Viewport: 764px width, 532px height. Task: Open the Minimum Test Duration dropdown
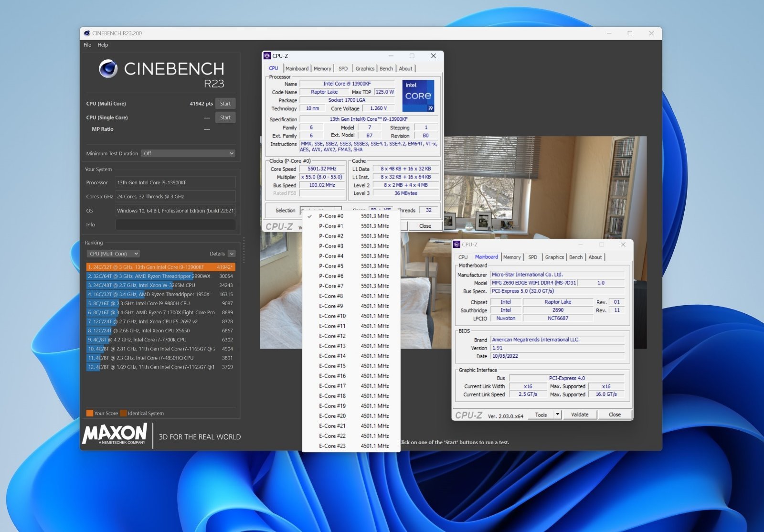point(188,153)
